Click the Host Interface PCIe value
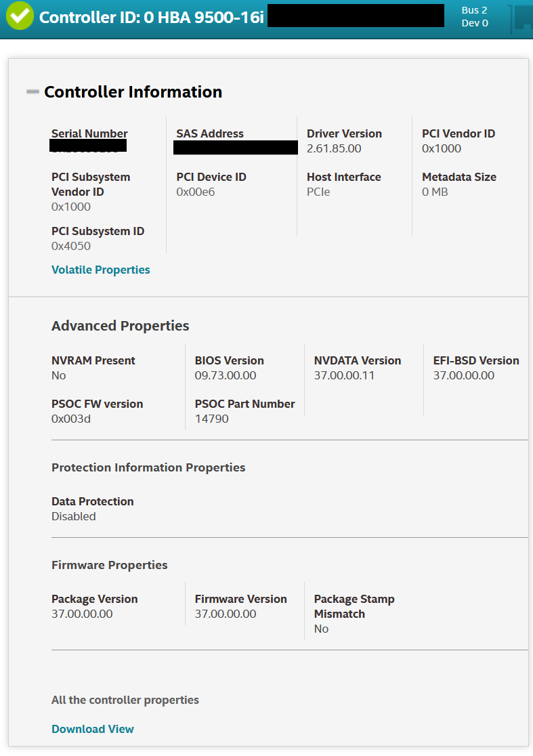Image resolution: width=533 pixels, height=756 pixels. point(318,192)
